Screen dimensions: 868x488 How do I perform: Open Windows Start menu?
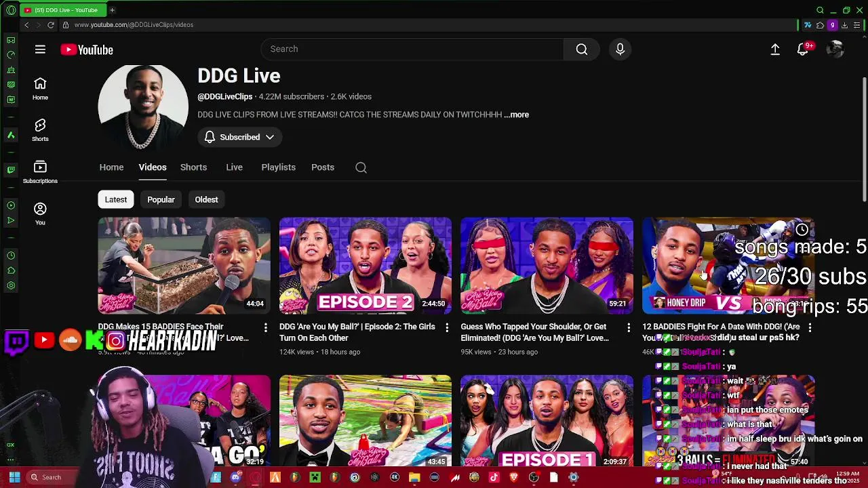14,477
